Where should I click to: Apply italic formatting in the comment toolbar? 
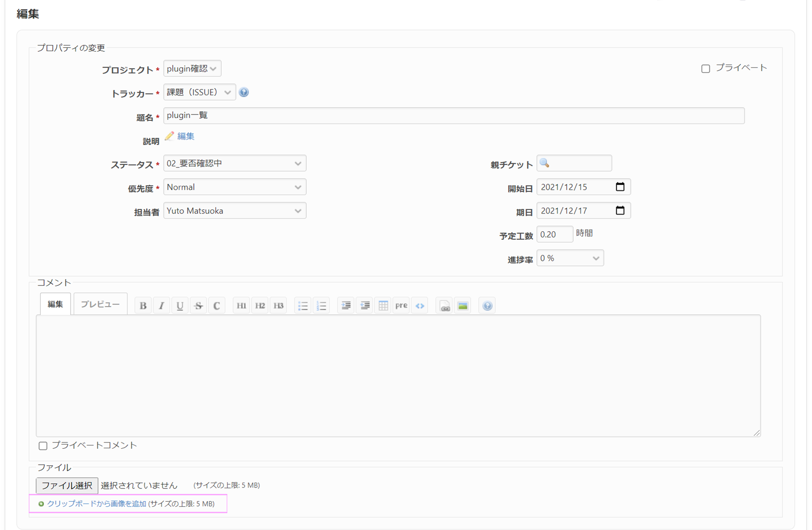[161, 306]
